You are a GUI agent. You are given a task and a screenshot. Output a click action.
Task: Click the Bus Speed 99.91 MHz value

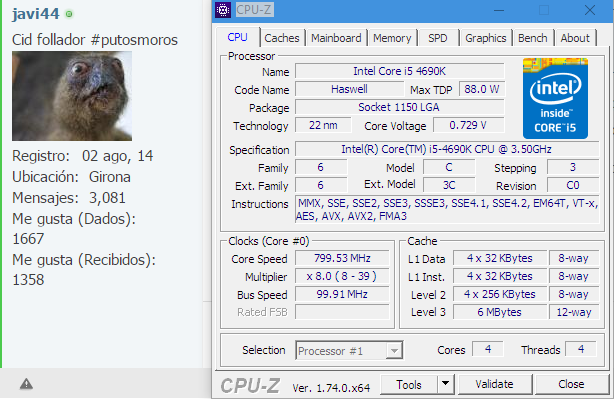coord(342,294)
